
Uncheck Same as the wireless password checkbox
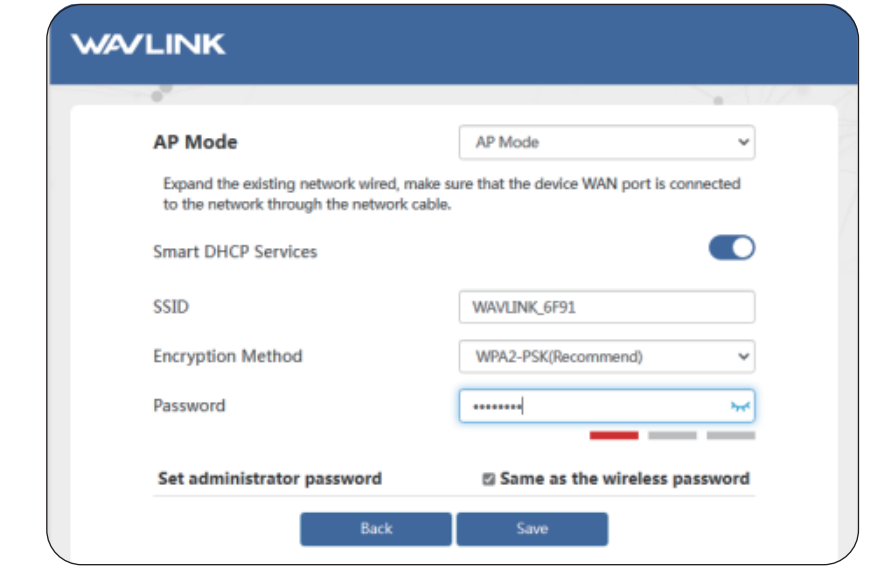pos(488,479)
